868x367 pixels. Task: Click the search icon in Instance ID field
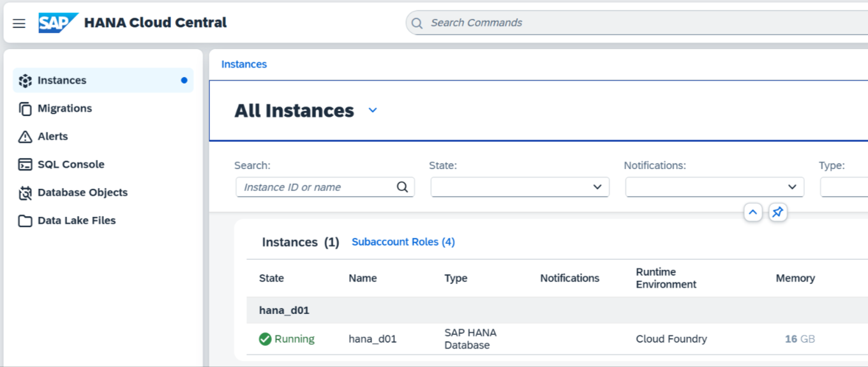[x=402, y=187]
